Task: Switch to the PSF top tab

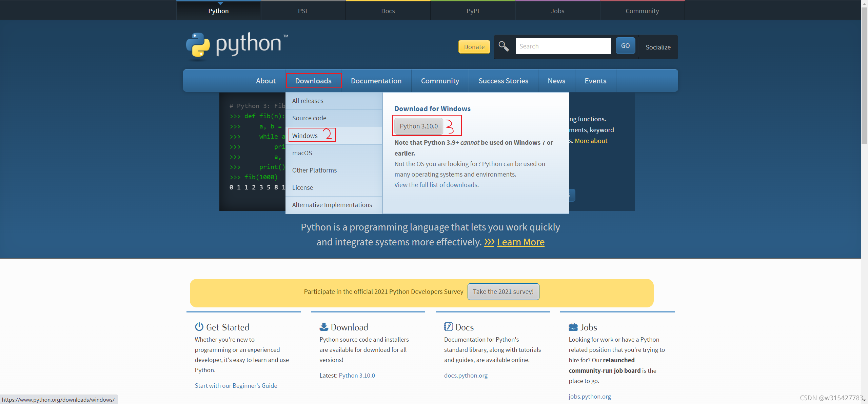Action: pos(303,11)
